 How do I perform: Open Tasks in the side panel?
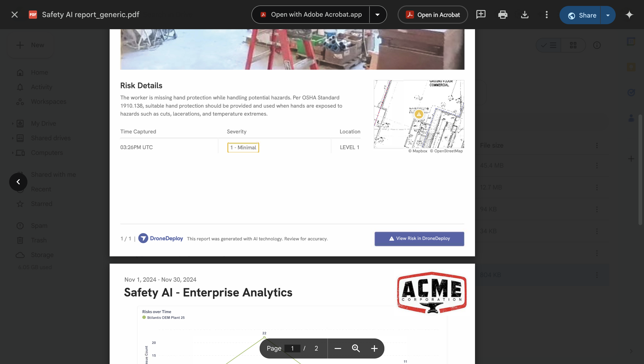coord(631,93)
